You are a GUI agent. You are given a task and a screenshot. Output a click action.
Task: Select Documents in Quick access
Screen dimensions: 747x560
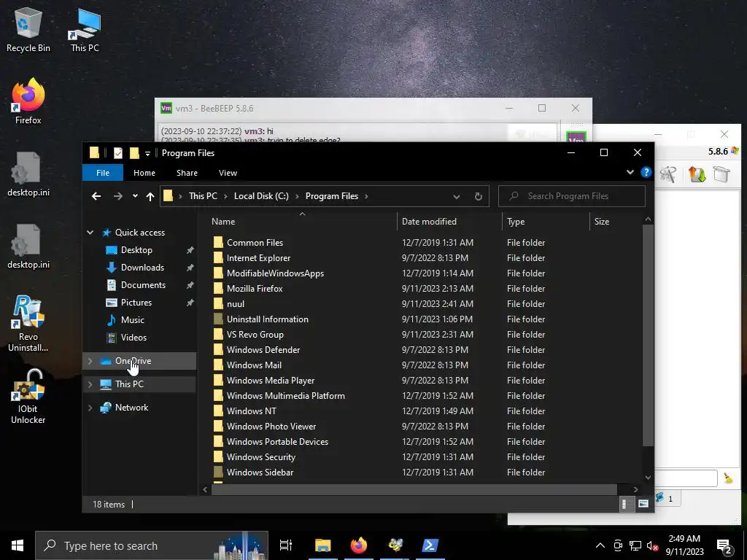click(144, 285)
